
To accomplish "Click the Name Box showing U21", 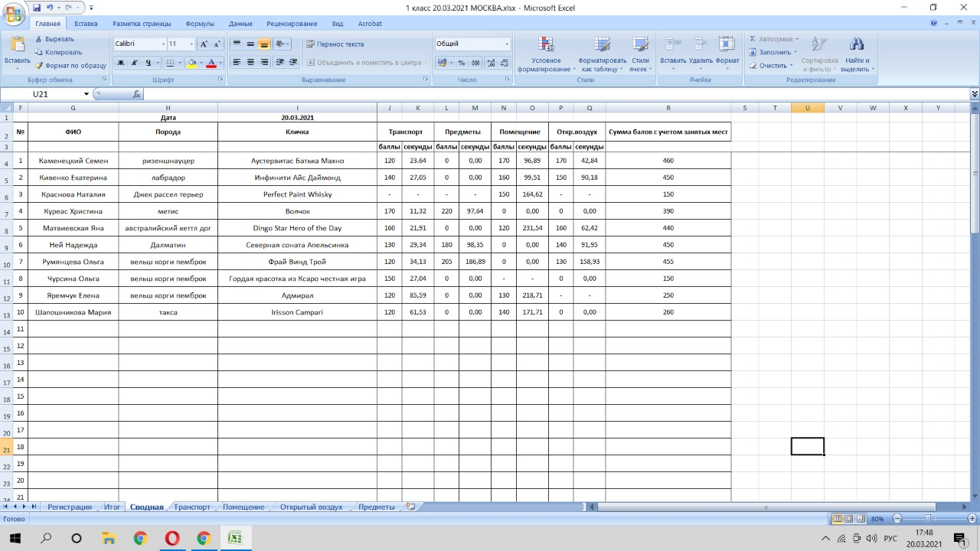I will tap(46, 94).
